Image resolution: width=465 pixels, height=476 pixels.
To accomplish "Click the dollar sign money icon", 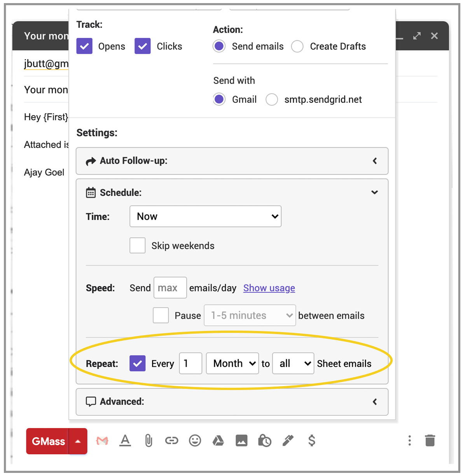I will [x=311, y=441].
